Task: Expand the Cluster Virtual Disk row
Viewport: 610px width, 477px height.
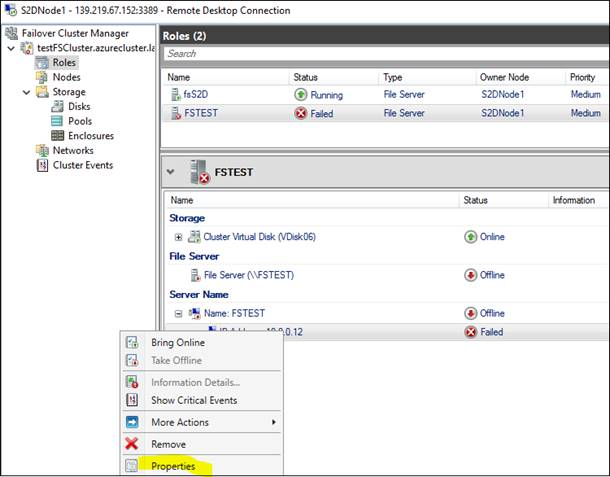Action: pos(179,237)
